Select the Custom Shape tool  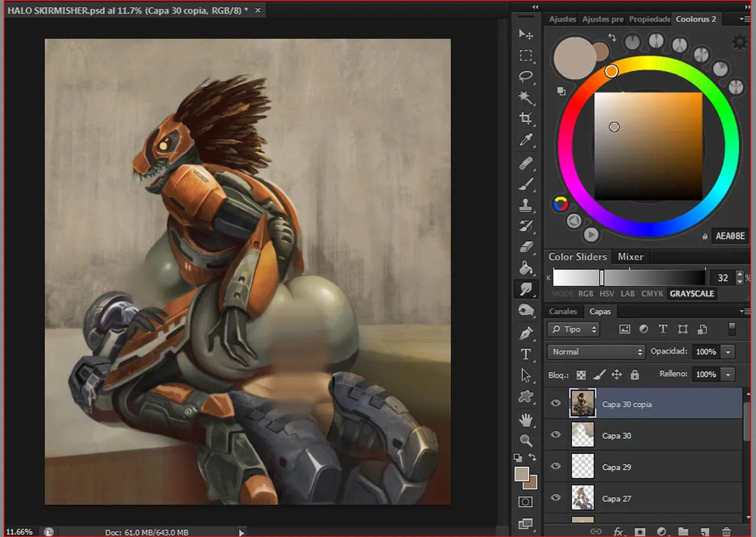(526, 396)
